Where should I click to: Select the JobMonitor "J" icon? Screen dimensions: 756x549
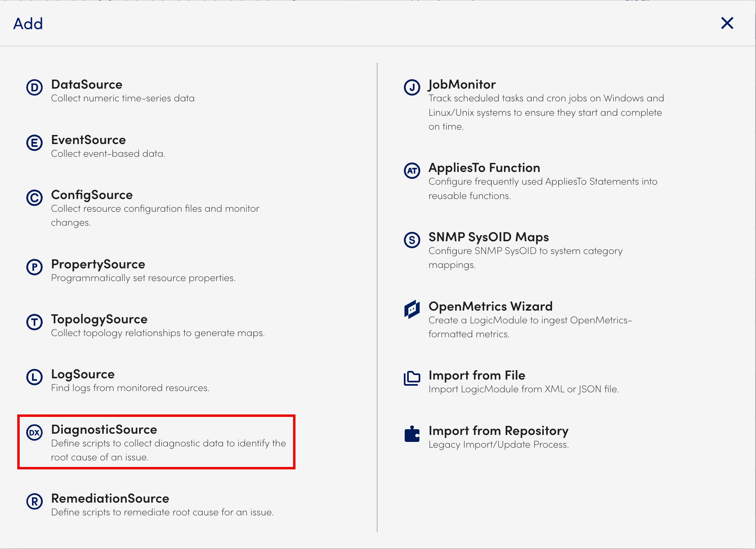[x=412, y=87]
